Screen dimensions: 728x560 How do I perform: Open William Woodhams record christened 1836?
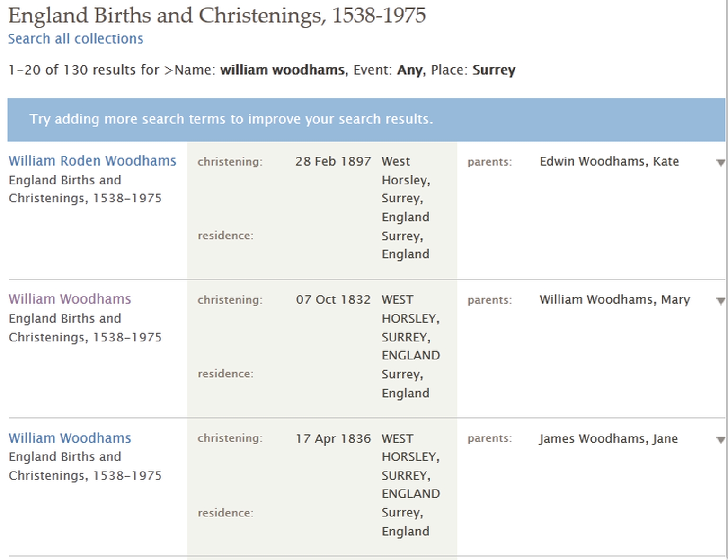point(70,438)
